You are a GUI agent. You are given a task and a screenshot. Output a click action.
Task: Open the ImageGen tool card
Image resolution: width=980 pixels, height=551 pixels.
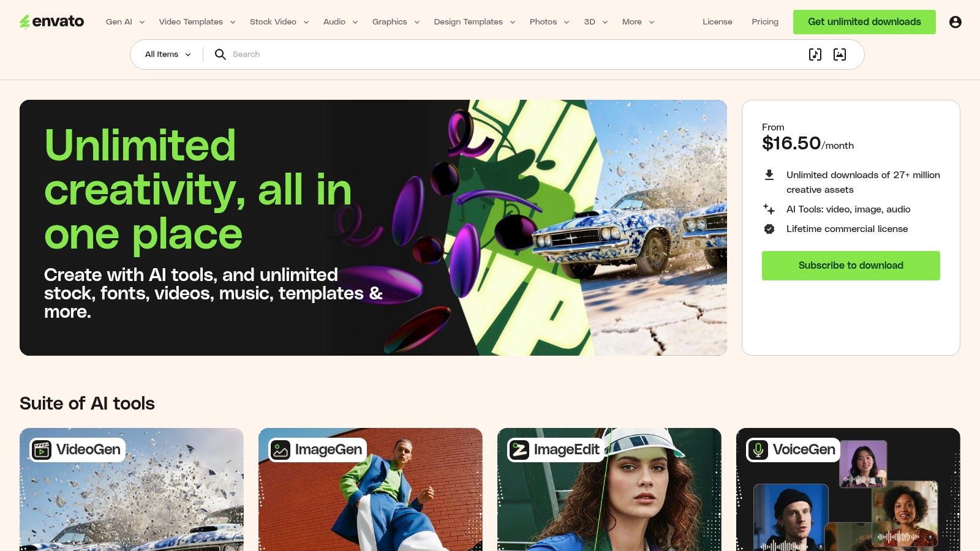click(x=371, y=489)
